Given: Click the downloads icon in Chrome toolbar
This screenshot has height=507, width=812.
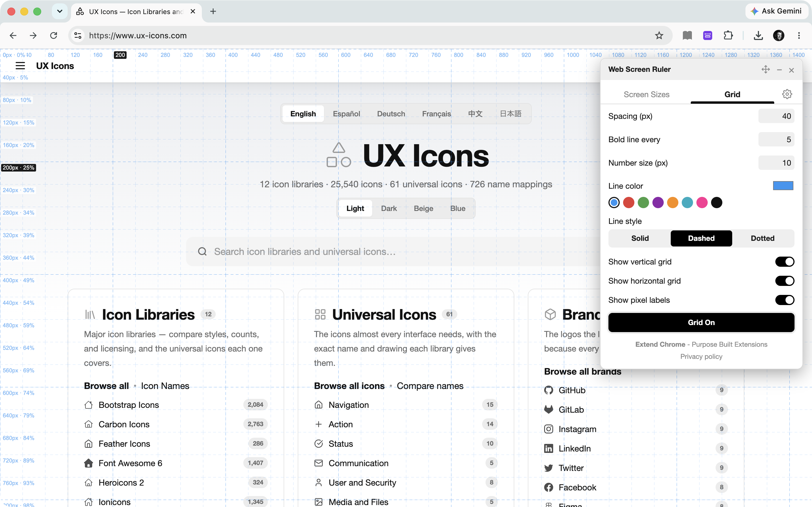Looking at the screenshot, I should pos(758,35).
